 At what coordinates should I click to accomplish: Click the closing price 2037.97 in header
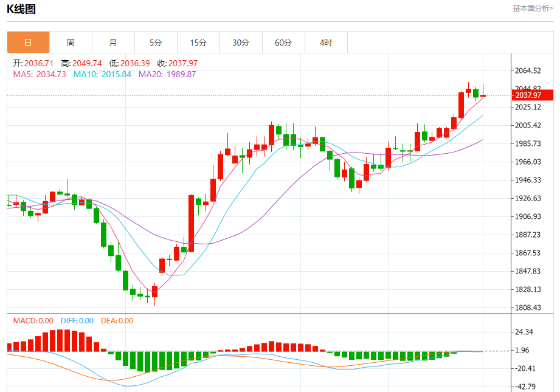pyautogui.click(x=183, y=63)
